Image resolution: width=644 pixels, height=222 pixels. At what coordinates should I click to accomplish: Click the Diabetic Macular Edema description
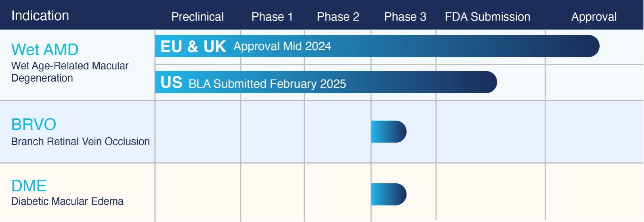pyautogui.click(x=67, y=201)
